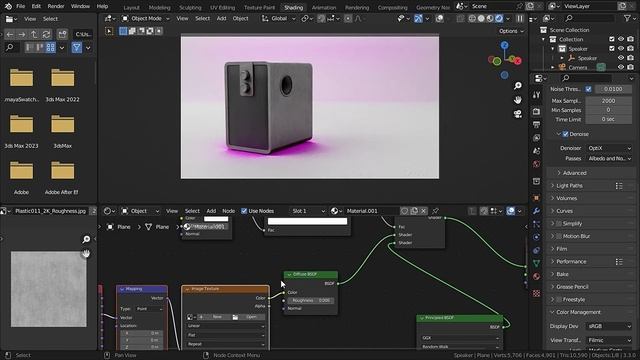Viewport: 640px width, 360px height.
Task: Hide the Speaker collection eye icon
Action: (621, 49)
